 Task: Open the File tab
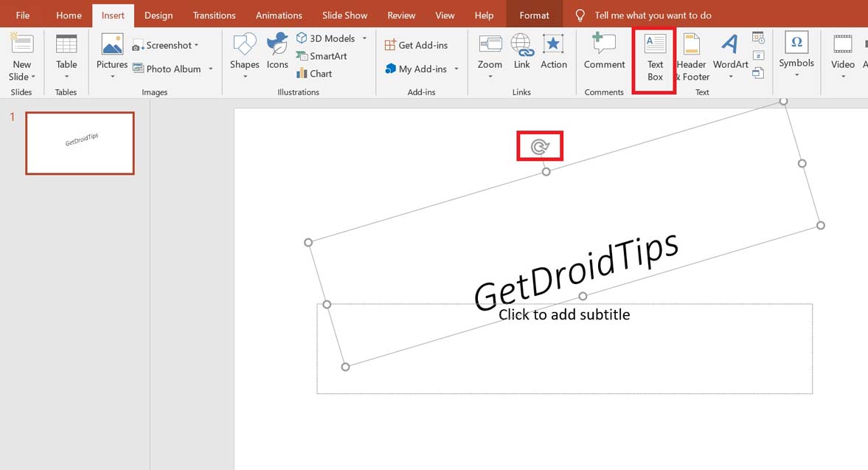(x=23, y=15)
